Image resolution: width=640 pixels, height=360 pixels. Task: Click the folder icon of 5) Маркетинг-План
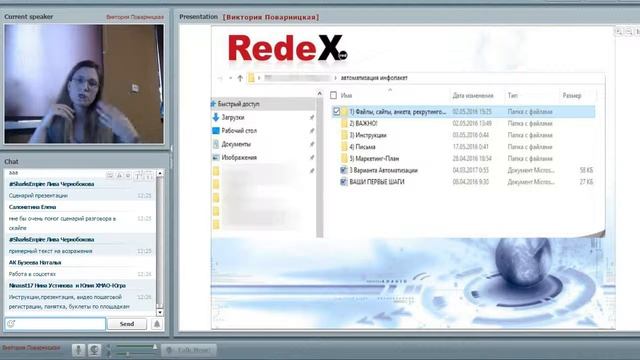344,158
